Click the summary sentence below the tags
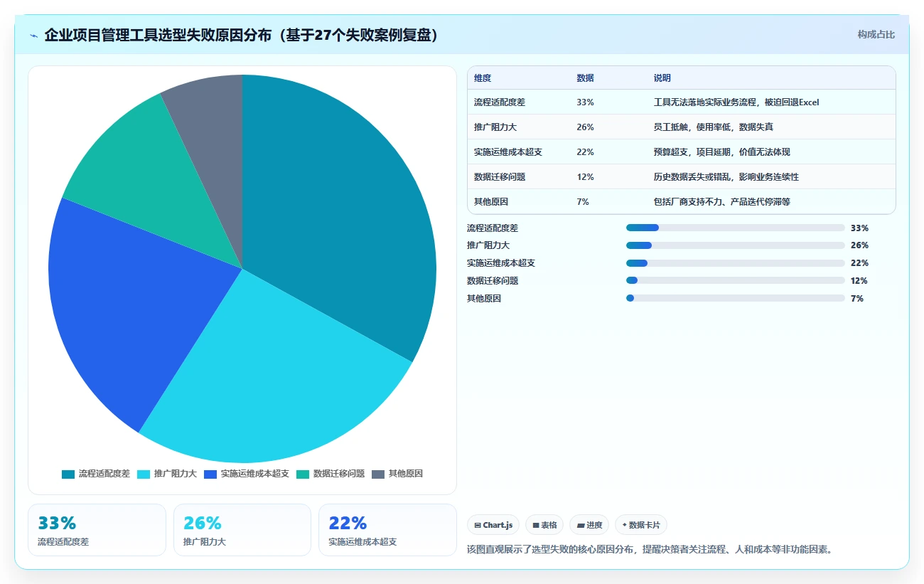 coord(650,549)
